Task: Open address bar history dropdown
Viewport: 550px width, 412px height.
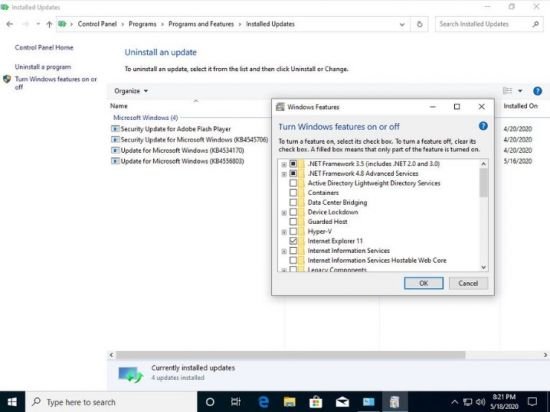Action: (402, 24)
